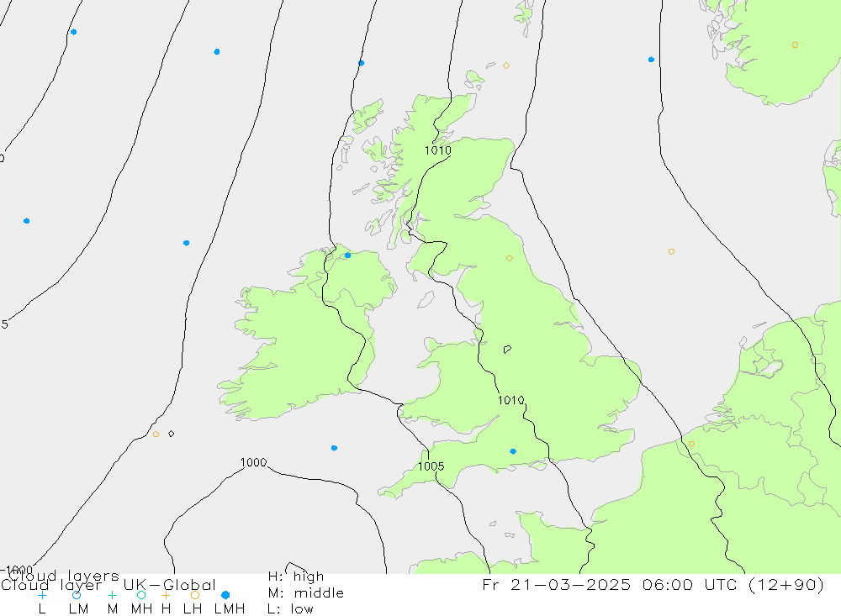The width and height of the screenshot is (841, 616).
Task: Click the orange circle marker near the Belgian coast
Action: pos(691,444)
